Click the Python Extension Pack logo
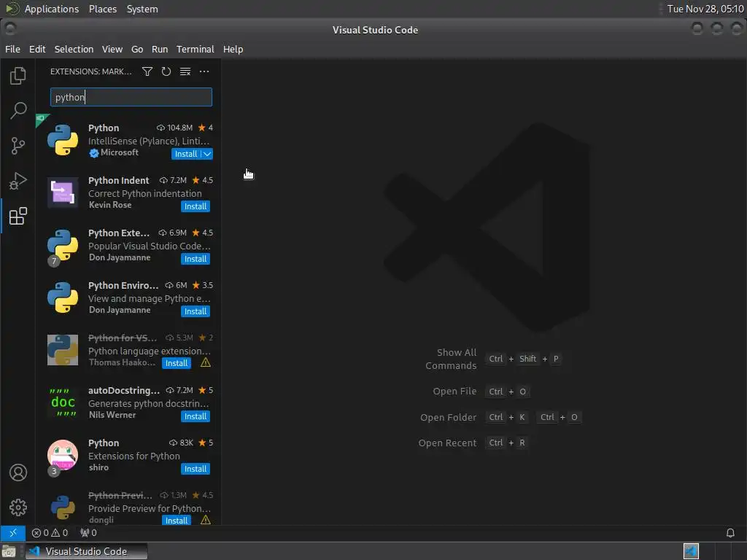This screenshot has height=560, width=747. (63, 245)
